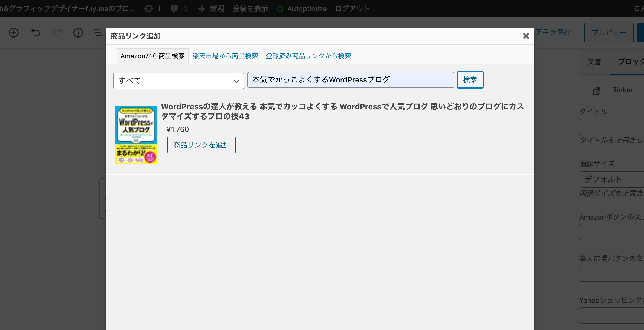Click the 商品リンク追加 dialog title
644x330 pixels.
tap(136, 36)
